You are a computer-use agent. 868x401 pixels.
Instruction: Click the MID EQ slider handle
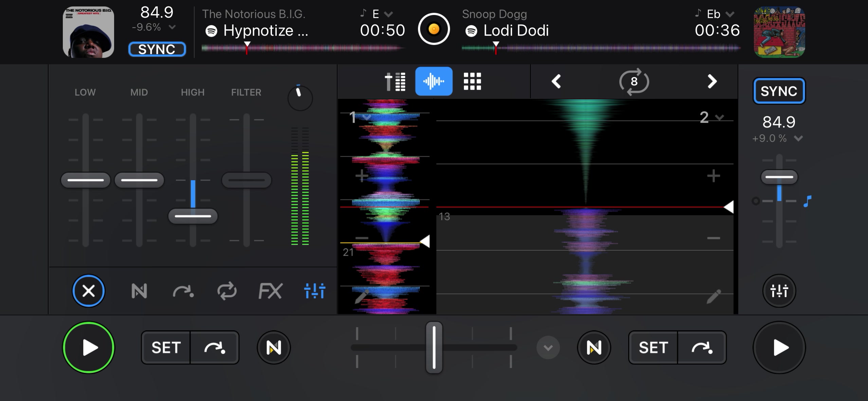pyautogui.click(x=139, y=180)
